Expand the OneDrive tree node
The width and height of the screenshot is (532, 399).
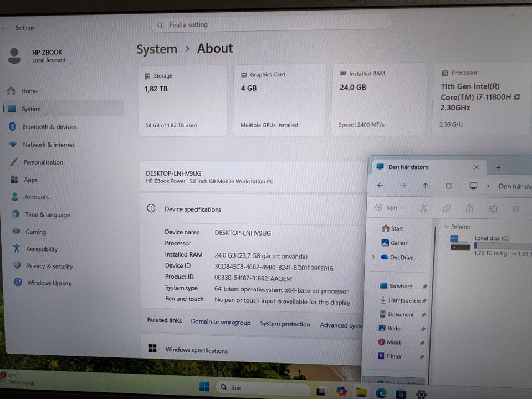coord(373,257)
